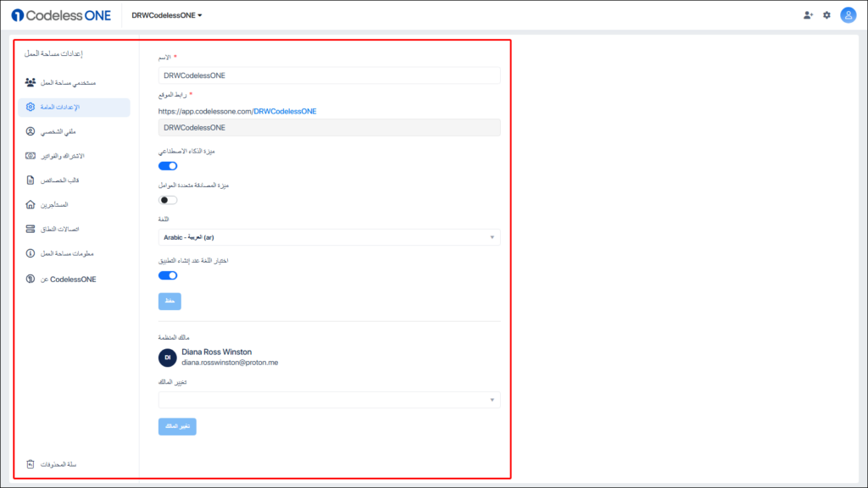Click the email diana.rosswinston@proton.me
Screen dimensions: 868x488
coord(230,363)
